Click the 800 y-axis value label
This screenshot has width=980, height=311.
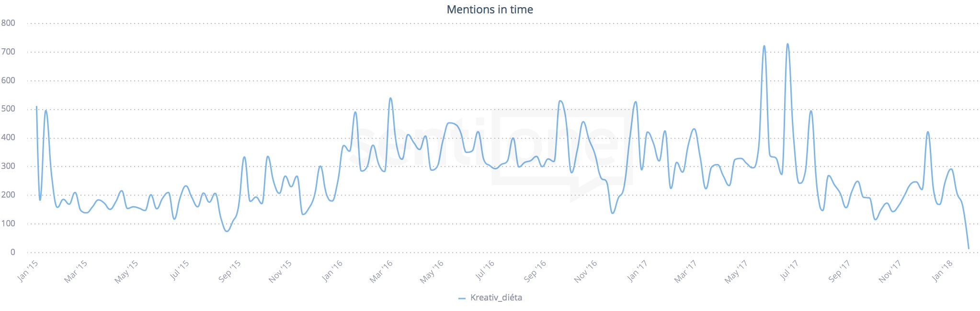(8, 23)
